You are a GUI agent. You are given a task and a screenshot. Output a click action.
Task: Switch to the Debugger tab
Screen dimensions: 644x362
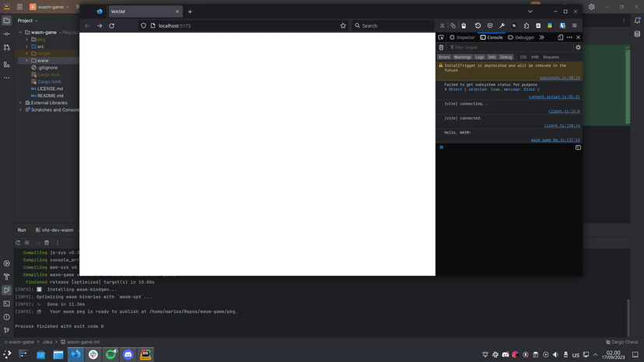tap(521, 37)
